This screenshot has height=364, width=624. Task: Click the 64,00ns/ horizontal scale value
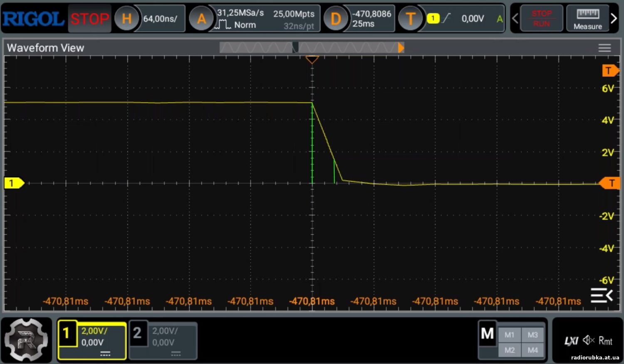[x=161, y=19]
